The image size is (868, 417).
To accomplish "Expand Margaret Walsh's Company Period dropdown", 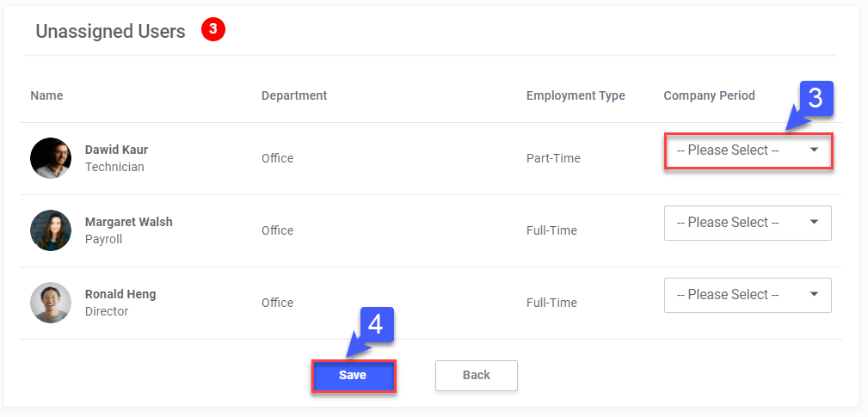I will (x=748, y=223).
